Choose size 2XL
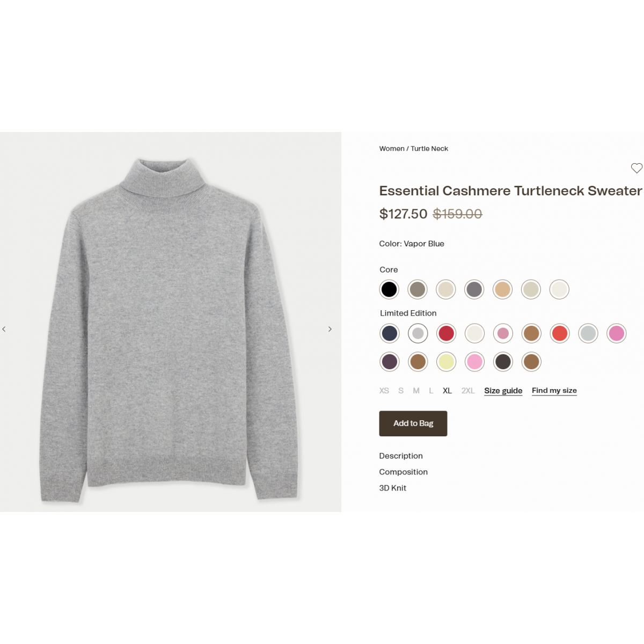Screen dimensions: 644x644 [x=468, y=391]
